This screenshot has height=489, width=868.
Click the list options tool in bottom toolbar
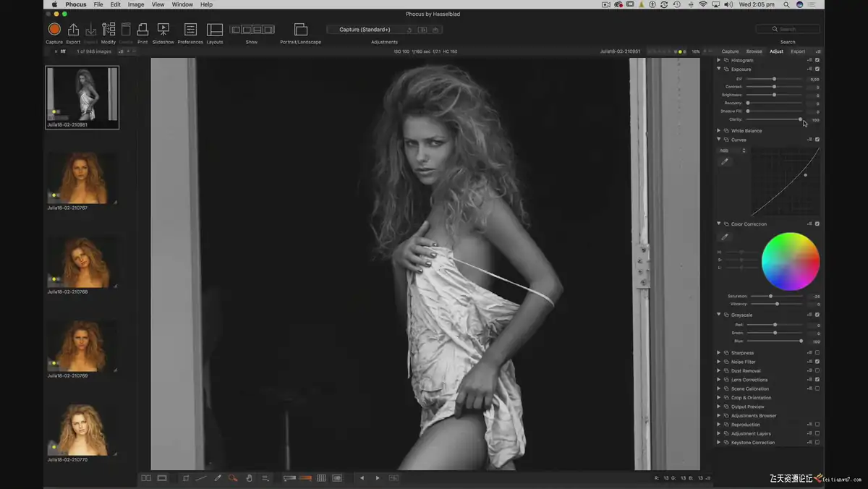tap(265, 478)
